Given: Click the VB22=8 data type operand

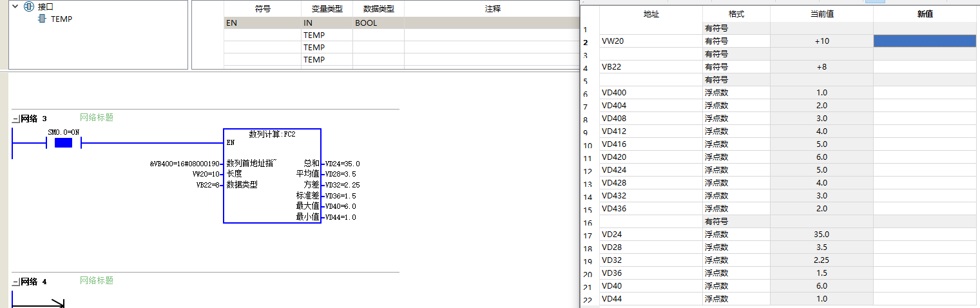Looking at the screenshot, I should (208, 185).
